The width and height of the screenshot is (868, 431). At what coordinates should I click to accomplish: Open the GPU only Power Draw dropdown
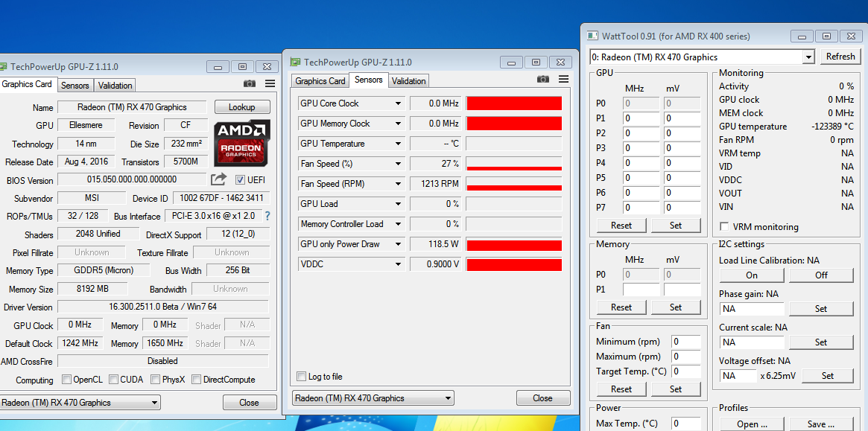click(398, 244)
